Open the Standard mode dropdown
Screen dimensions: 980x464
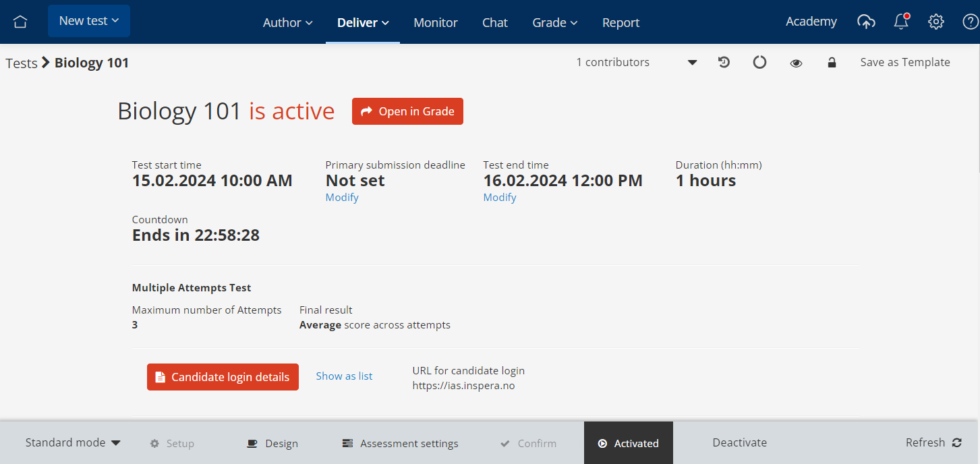73,443
